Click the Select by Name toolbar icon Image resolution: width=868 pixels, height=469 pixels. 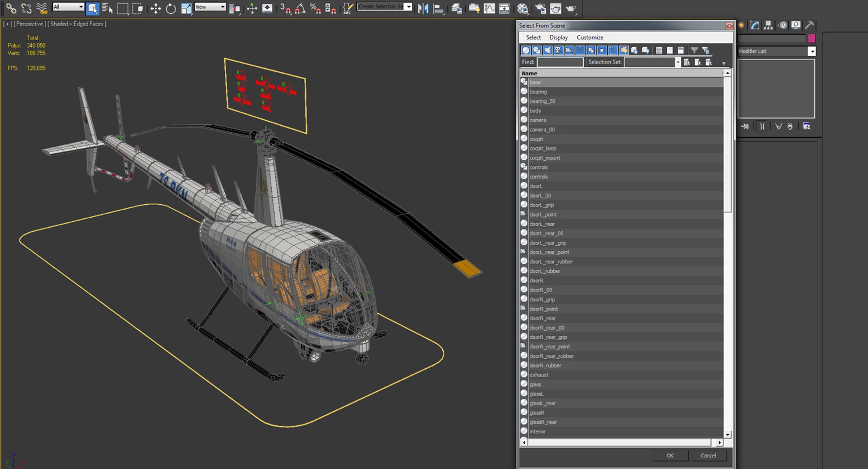point(107,9)
